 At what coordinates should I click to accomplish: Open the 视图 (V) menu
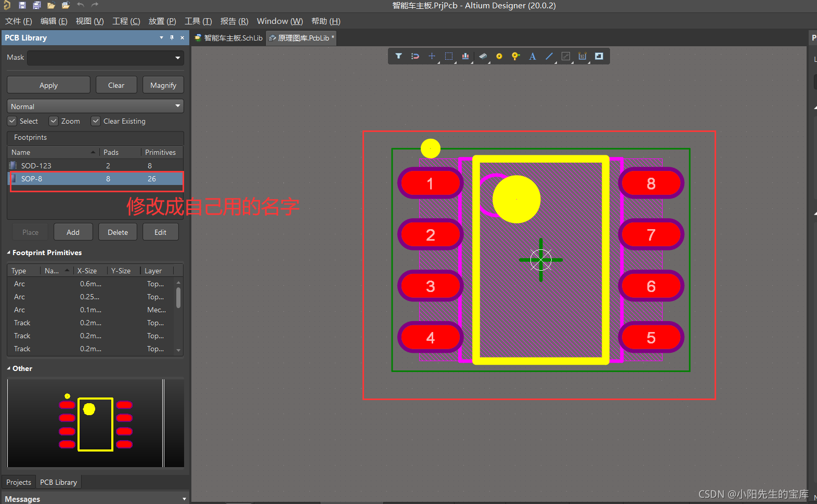89,21
